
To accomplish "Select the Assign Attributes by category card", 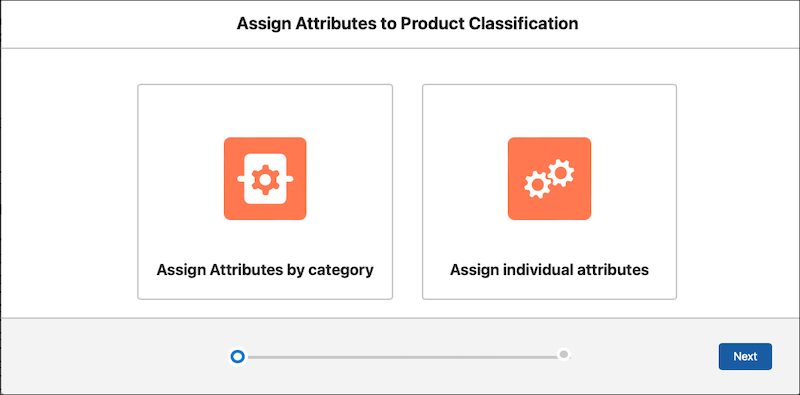I will pos(265,192).
